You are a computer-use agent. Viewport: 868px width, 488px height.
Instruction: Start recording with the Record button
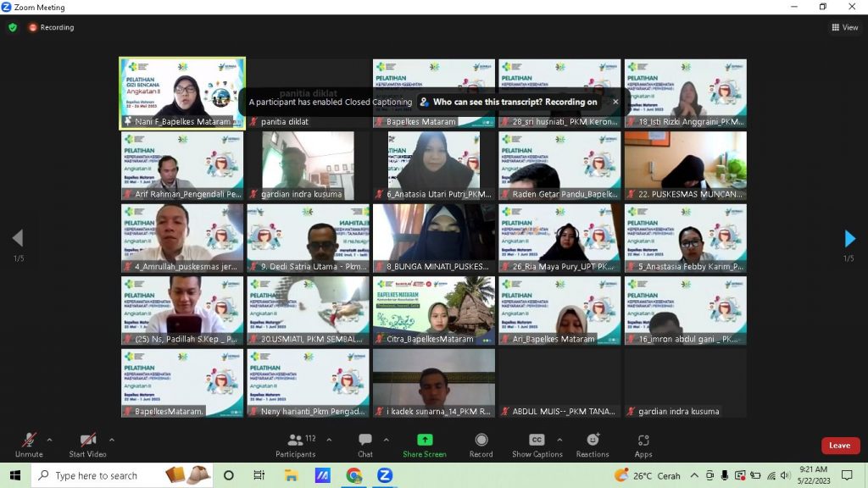481,446
